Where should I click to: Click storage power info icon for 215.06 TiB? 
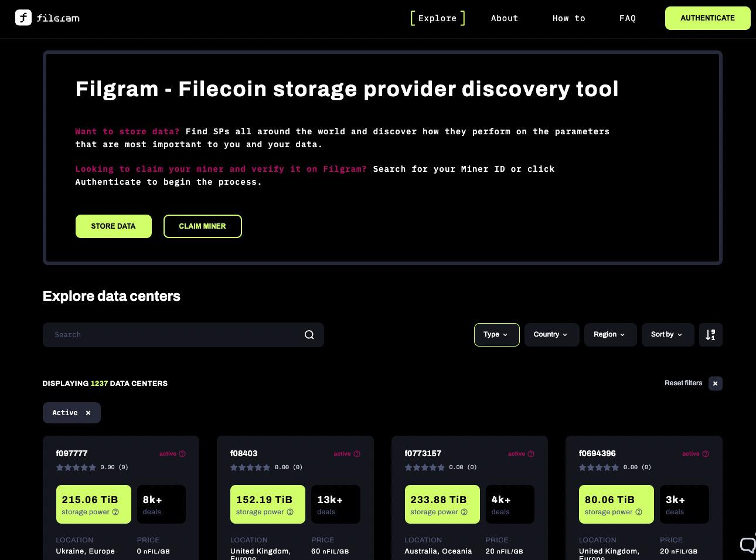point(115,512)
